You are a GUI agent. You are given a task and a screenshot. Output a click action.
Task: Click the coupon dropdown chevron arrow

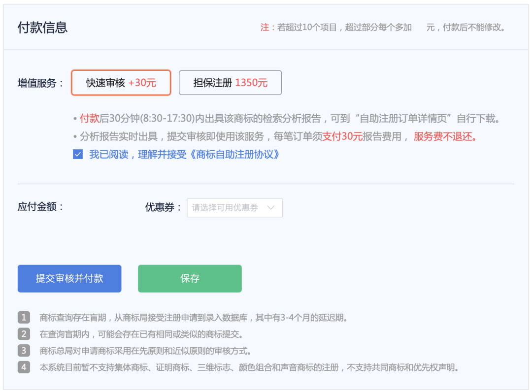click(x=271, y=207)
